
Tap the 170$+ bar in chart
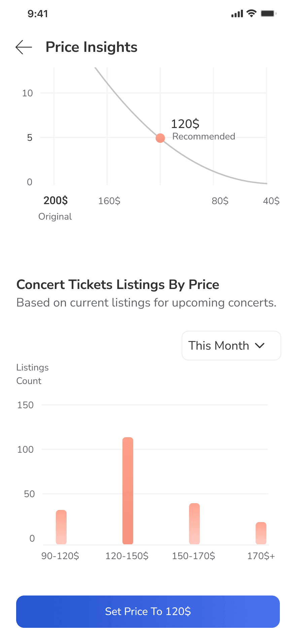(x=261, y=533)
